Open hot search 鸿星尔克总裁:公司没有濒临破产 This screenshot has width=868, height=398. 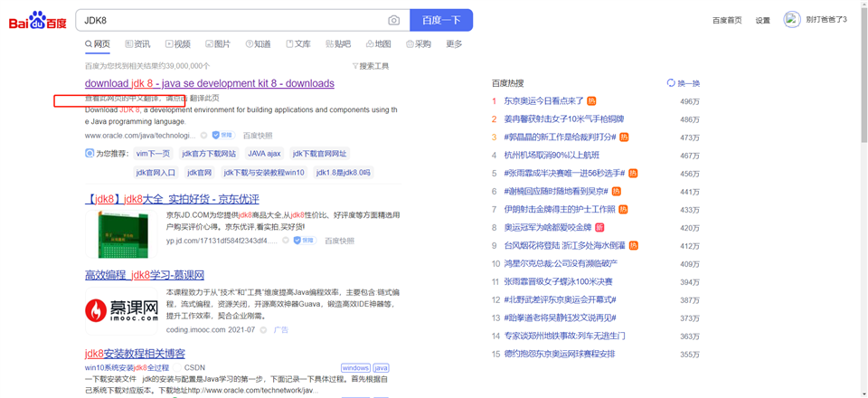point(561,263)
